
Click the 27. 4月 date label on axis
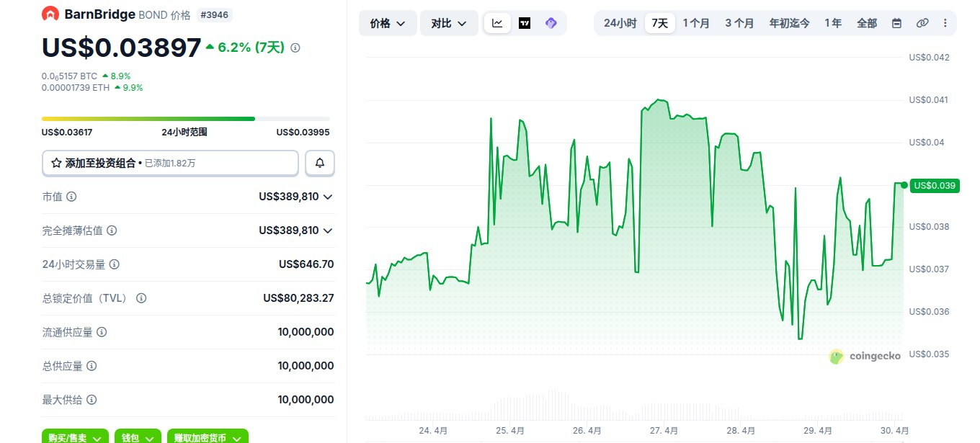click(664, 430)
